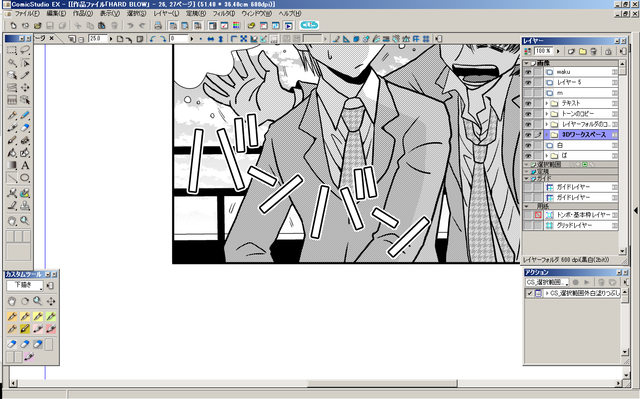Image resolution: width=640 pixels, height=399 pixels.
Task: Collapse the ガイド section
Action: click(x=527, y=178)
